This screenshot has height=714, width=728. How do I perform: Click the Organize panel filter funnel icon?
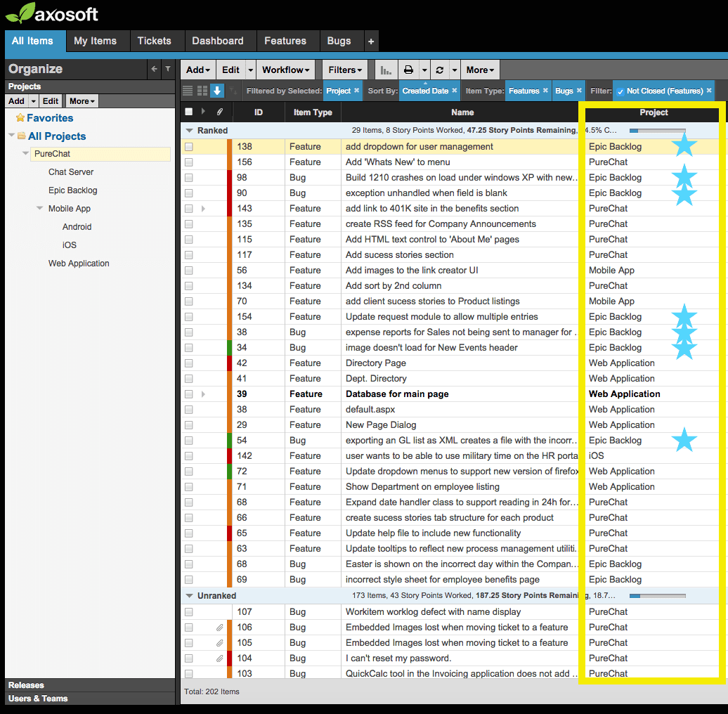click(168, 69)
